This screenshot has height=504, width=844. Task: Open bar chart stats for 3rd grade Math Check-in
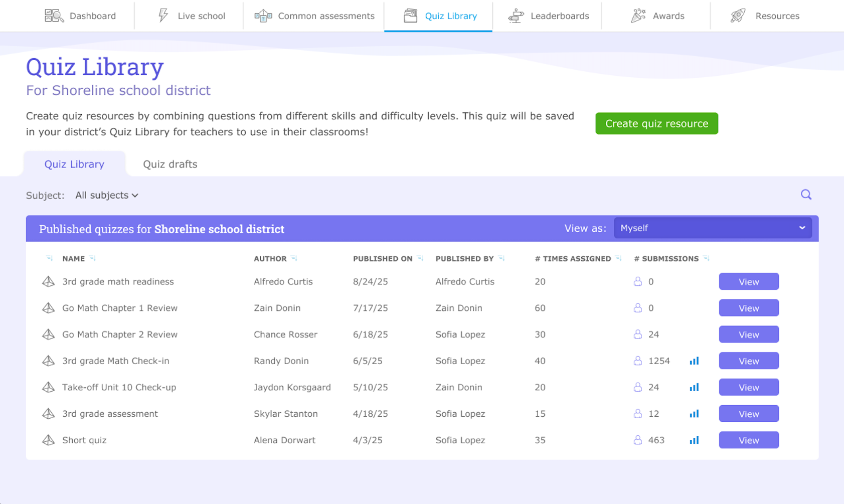click(x=694, y=361)
